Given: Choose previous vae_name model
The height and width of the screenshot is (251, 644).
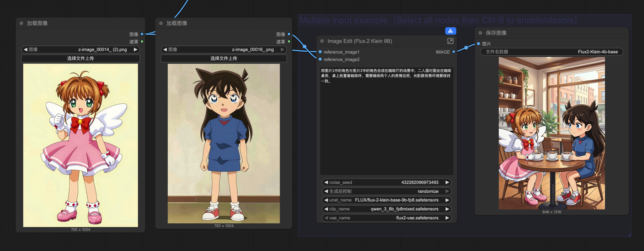Looking at the screenshot, I should click(326, 218).
